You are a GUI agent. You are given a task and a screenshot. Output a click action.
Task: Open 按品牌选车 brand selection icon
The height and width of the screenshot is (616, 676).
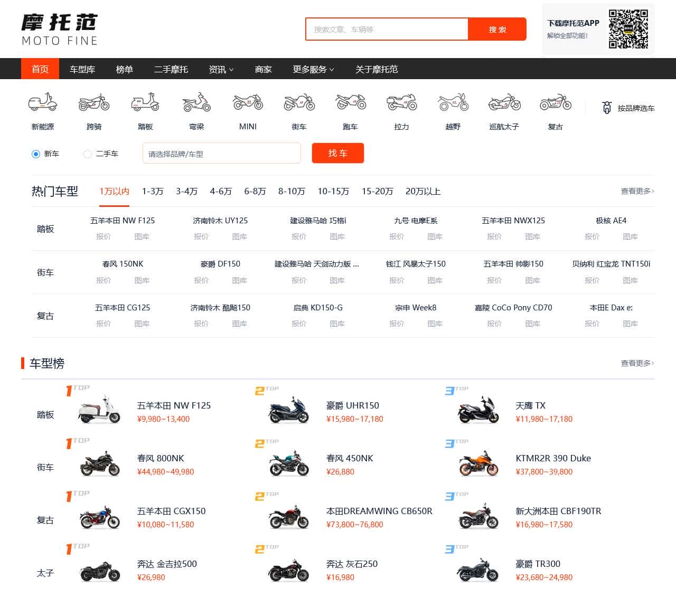(x=607, y=108)
